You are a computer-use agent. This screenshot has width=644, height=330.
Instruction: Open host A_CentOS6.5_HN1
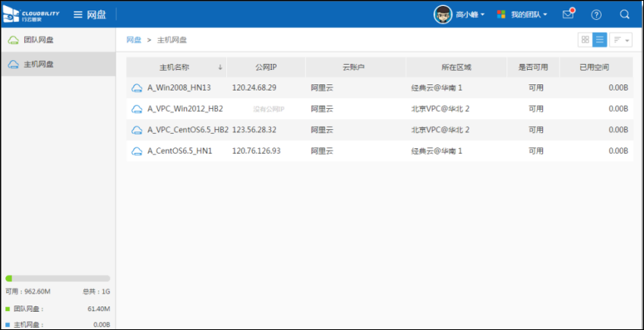tap(180, 151)
